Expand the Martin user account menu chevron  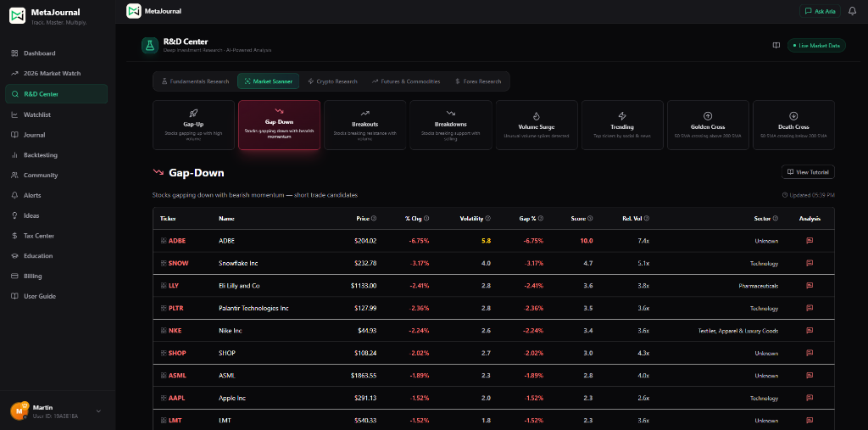[98, 411]
